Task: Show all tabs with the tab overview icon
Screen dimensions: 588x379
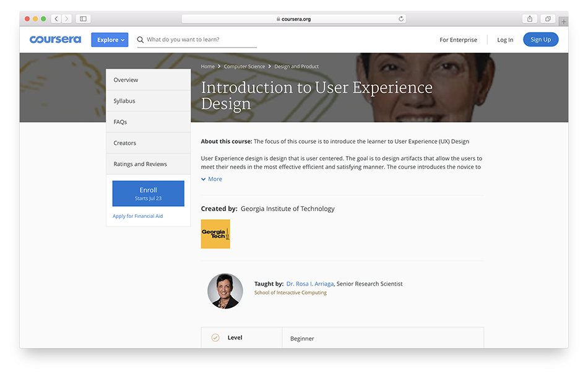Action: pos(548,19)
